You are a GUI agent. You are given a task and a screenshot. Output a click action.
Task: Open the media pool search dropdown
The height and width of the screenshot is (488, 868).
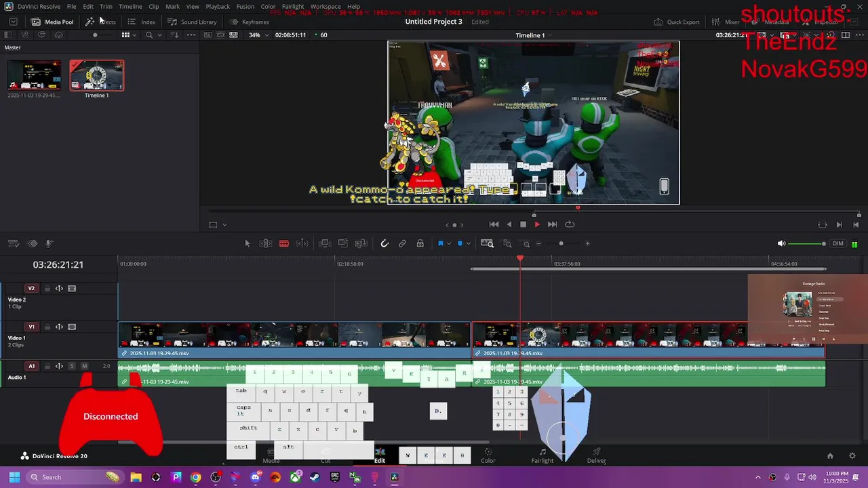(x=160, y=35)
